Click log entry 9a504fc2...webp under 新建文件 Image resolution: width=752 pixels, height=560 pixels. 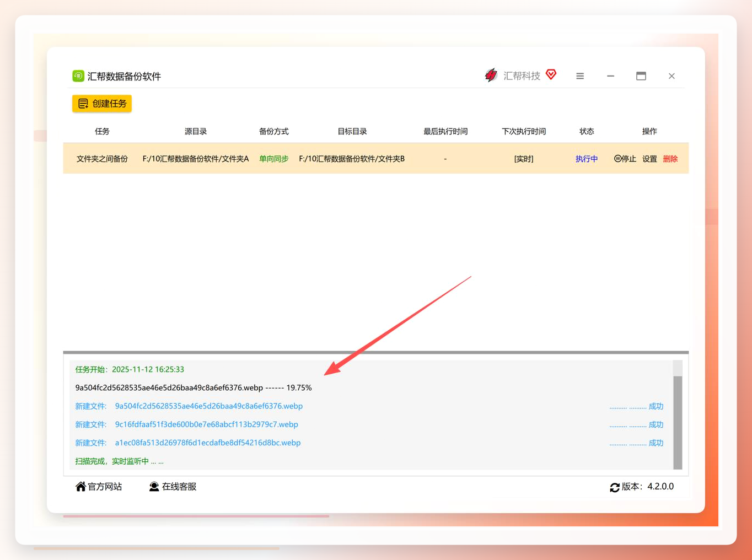[208, 406]
